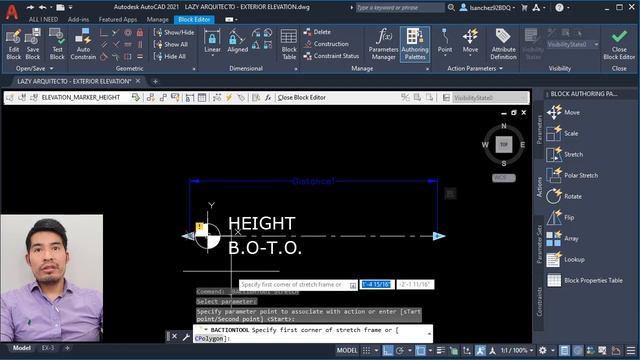Viewport: 640px width, 360px height.
Task: Open Block Properties Table in palette
Action: coord(584,280)
